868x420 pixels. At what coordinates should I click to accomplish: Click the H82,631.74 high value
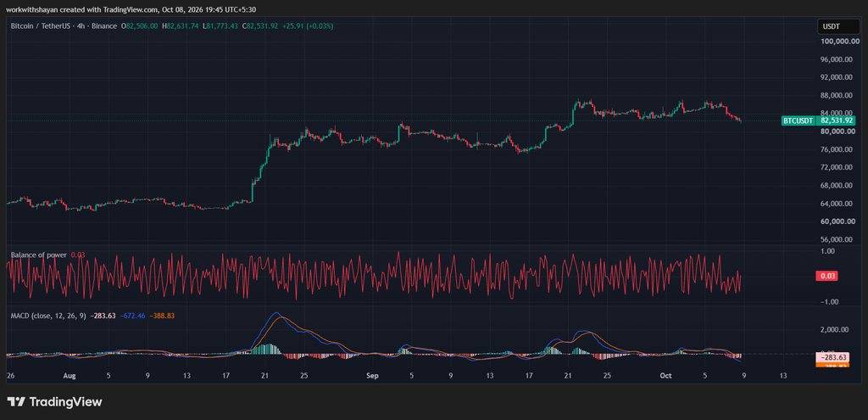pos(180,26)
